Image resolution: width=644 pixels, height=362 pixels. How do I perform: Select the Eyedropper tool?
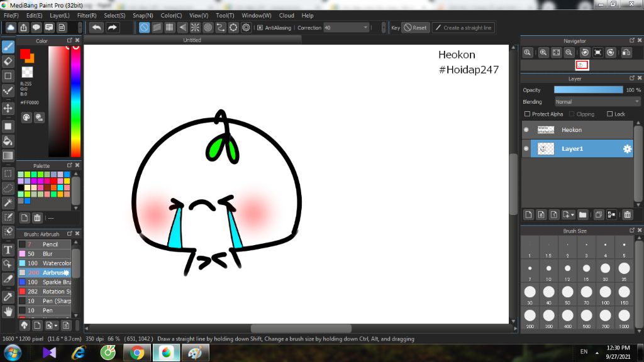click(x=8, y=297)
